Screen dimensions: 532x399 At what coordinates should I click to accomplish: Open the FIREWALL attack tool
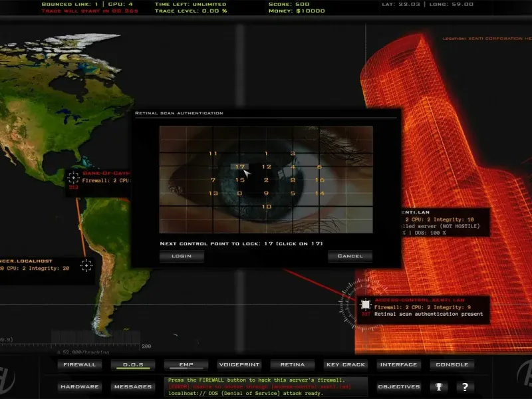tap(80, 364)
